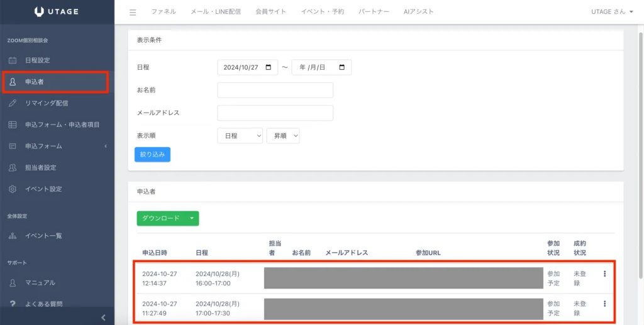This screenshot has height=325, width=644.
Task: Open the AIアシスト top menu
Action: coord(418,12)
